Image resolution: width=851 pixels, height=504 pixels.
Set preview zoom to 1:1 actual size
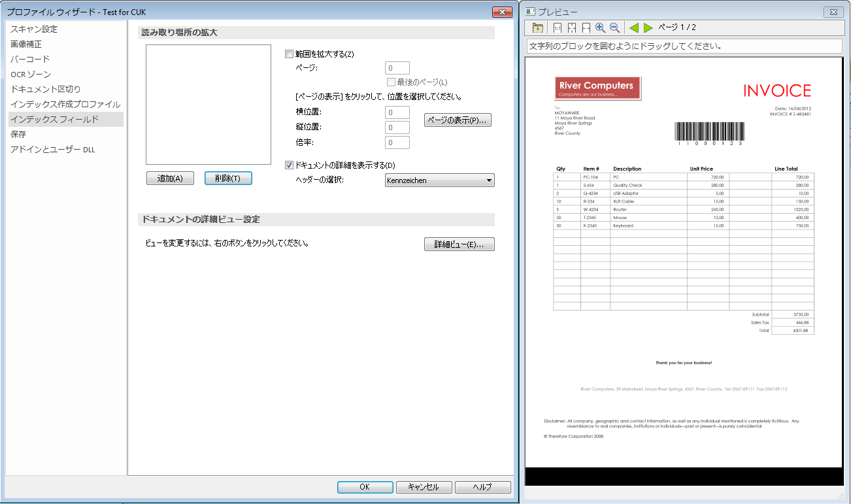(558, 28)
